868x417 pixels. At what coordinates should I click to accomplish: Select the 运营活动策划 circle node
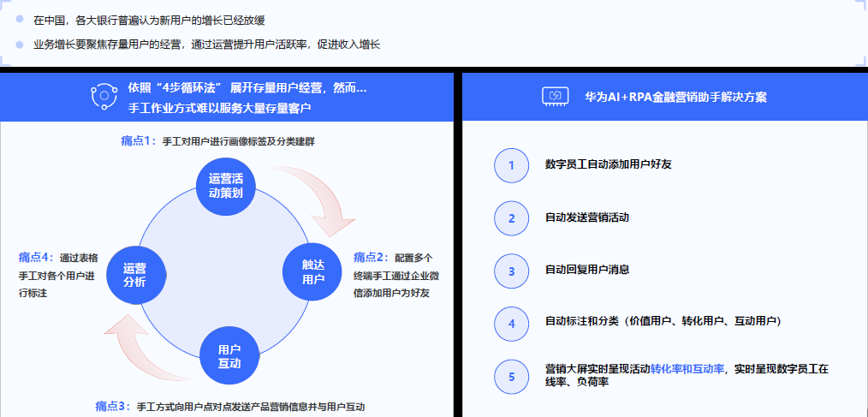pos(226,186)
